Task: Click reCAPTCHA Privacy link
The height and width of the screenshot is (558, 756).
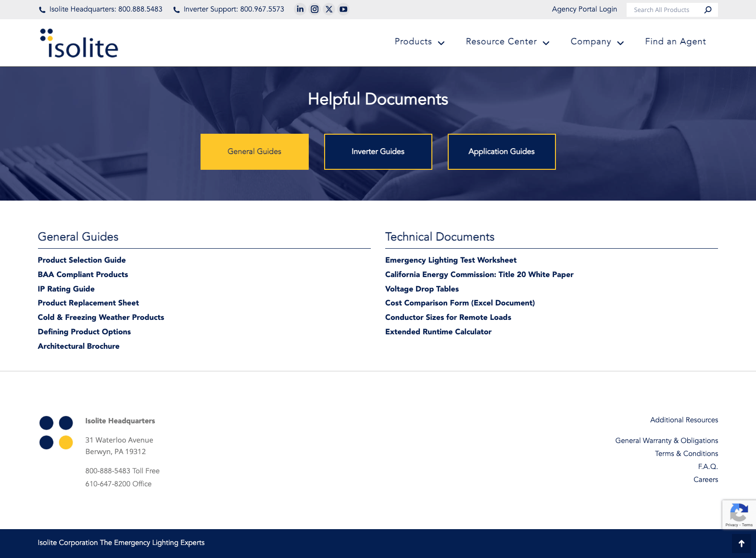Action: coord(731,525)
